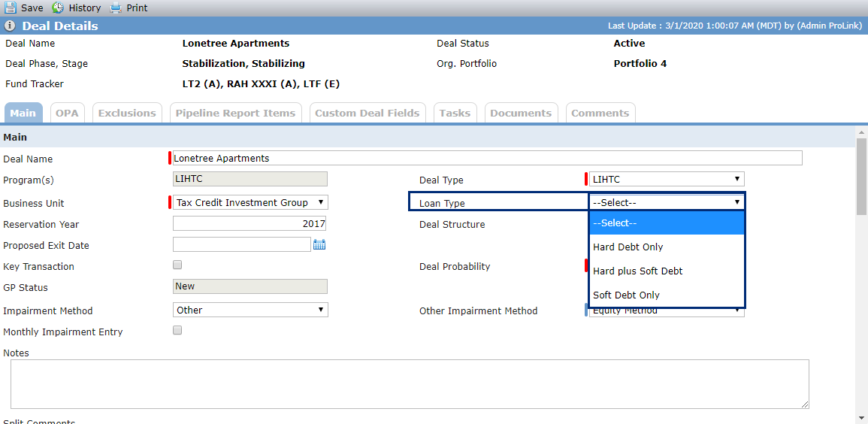Click the Lonetree Apartments header value
This screenshot has height=424, width=868.
point(236,43)
